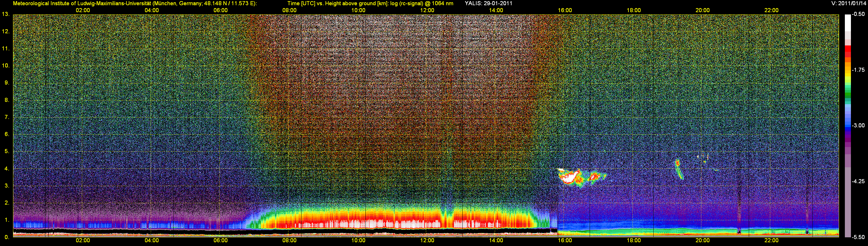Viewport: 868px width, 246px height.
Task: Click the 'YALIS: 29-01-2011' label
Action: pyautogui.click(x=488, y=3)
